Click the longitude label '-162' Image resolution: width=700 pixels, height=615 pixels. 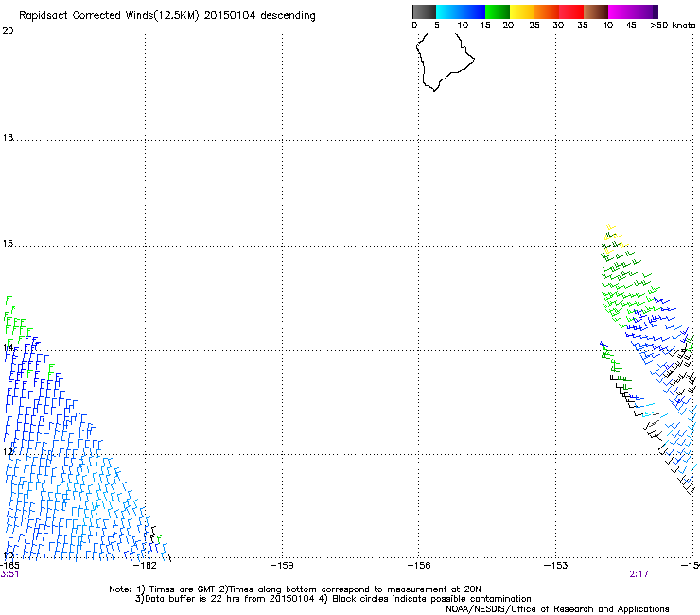146,566
